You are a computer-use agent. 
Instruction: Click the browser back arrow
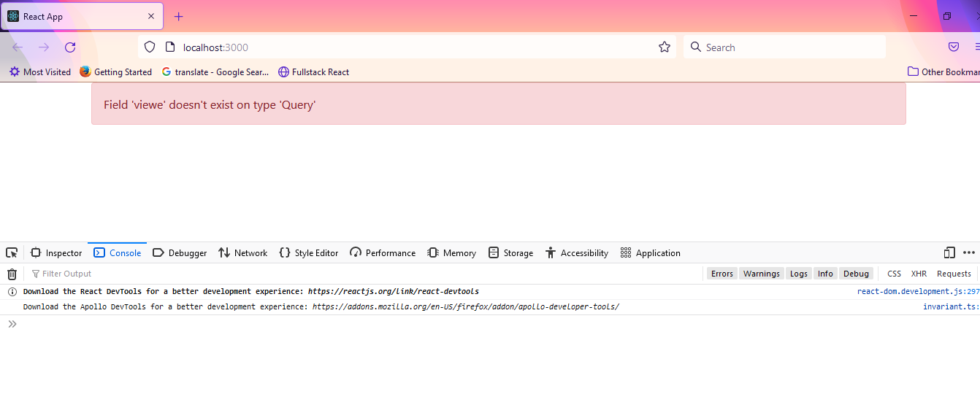[x=18, y=47]
